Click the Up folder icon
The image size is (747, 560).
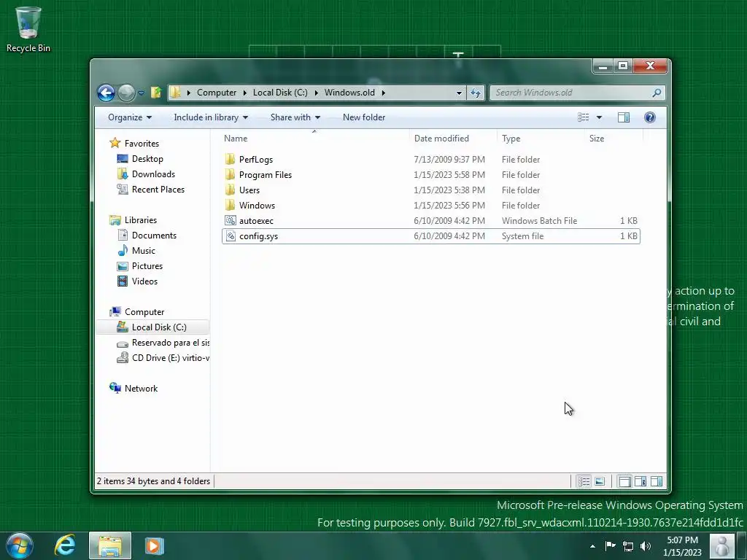tap(156, 93)
